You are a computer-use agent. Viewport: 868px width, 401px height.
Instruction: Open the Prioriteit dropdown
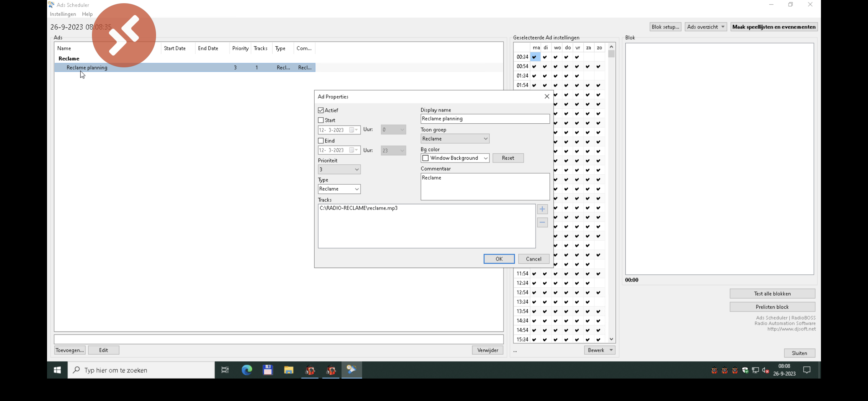tap(339, 169)
